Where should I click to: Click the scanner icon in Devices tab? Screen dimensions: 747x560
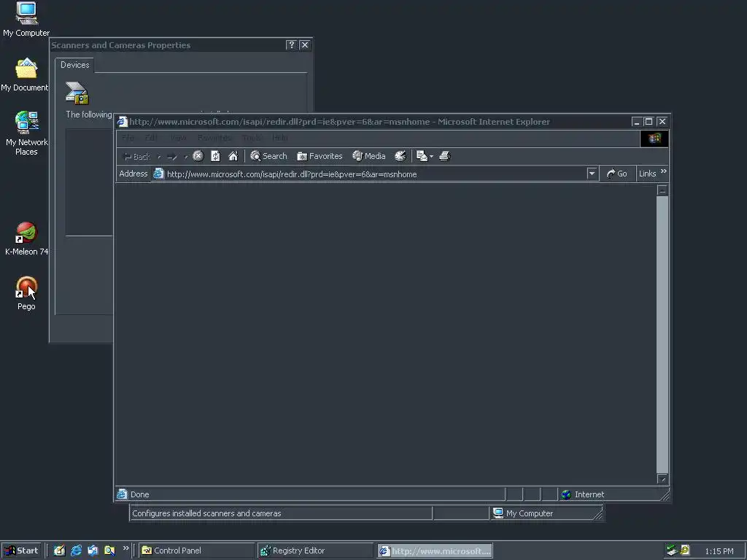click(x=77, y=93)
